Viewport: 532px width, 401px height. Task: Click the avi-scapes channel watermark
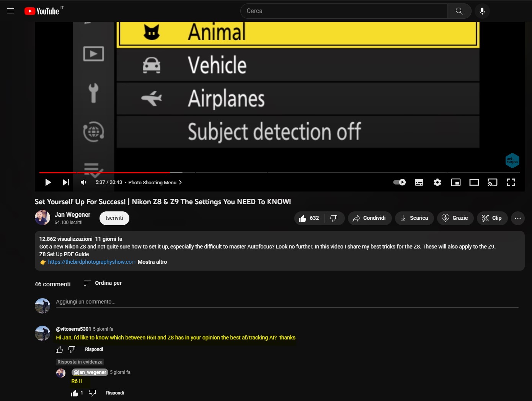512,161
